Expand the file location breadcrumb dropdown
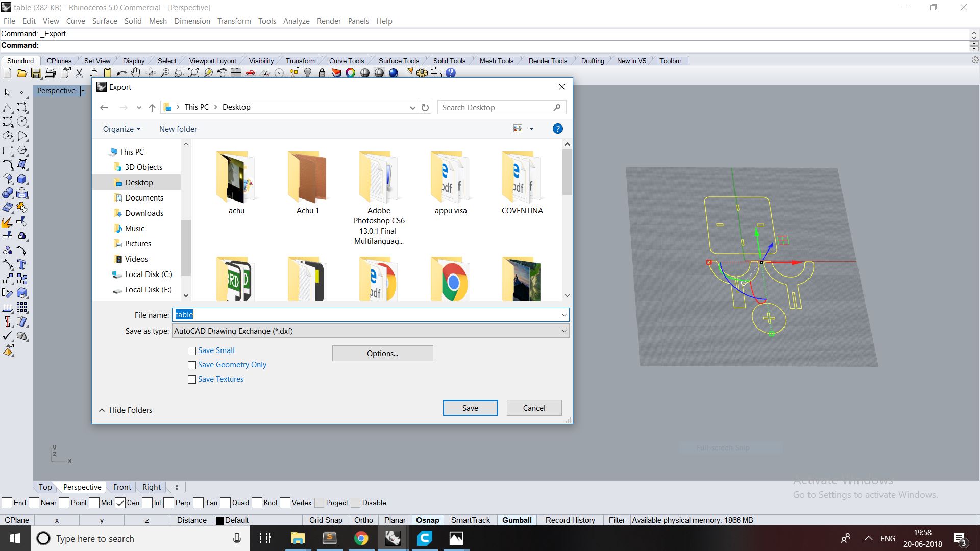The image size is (980, 551). (x=412, y=107)
